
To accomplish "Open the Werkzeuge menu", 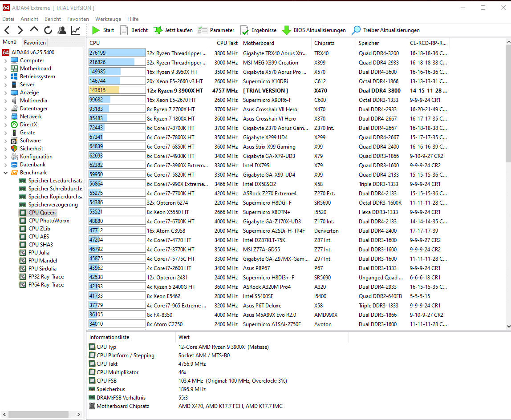I will tap(108, 19).
